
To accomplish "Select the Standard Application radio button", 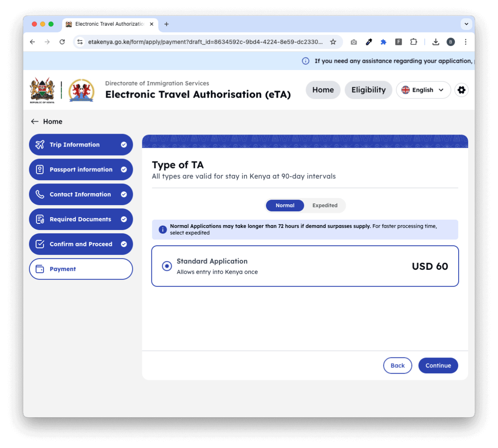I will [167, 266].
